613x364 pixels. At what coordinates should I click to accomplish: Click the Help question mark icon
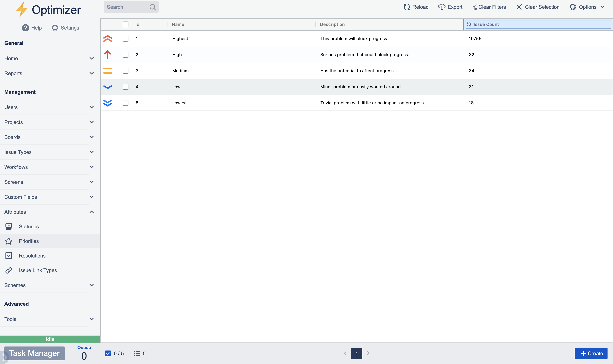coord(25,28)
